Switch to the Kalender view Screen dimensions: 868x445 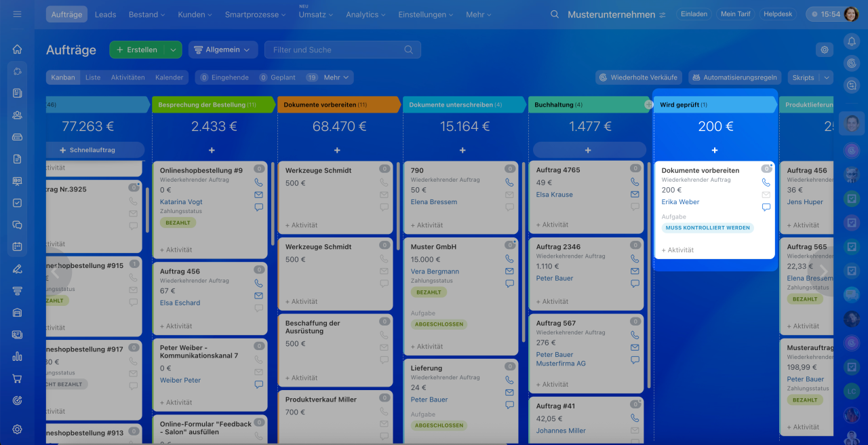pos(169,77)
